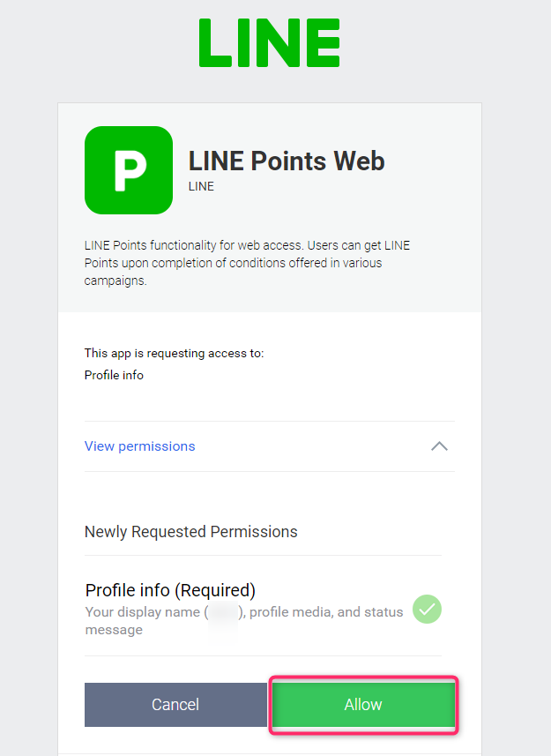The height and width of the screenshot is (756, 551).
Task: Click the 'profile media, and status' description text
Action: [x=326, y=612]
